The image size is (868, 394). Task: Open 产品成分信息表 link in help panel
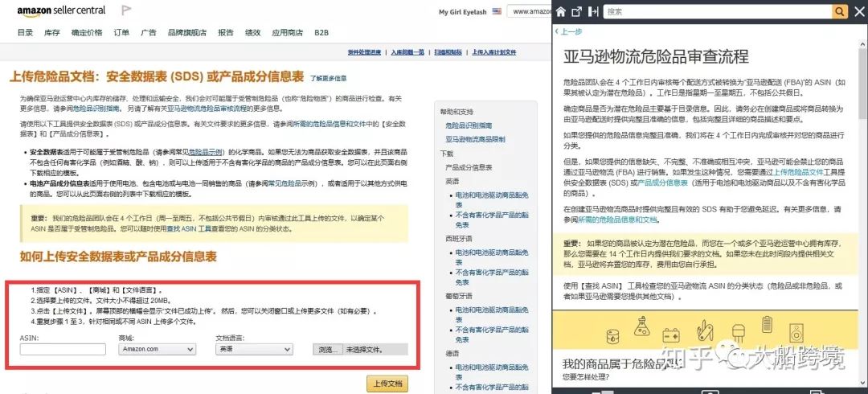click(662, 183)
